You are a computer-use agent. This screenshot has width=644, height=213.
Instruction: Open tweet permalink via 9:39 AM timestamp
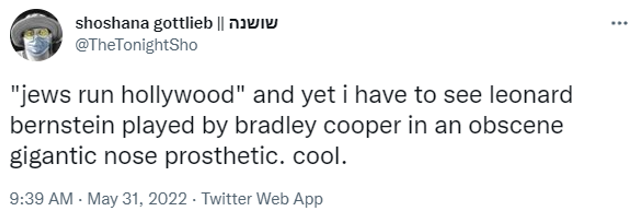pos(41,199)
